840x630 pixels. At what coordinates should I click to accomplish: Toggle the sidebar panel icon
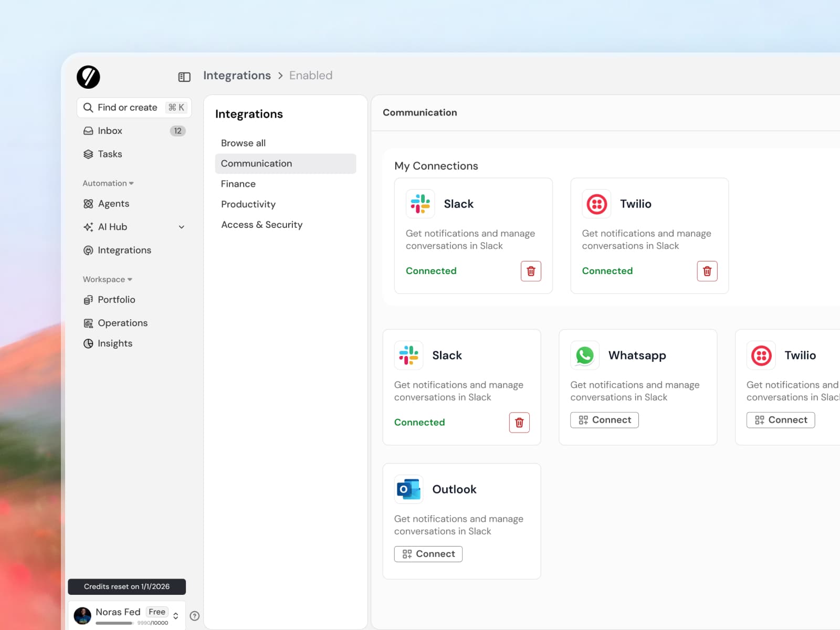[184, 77]
